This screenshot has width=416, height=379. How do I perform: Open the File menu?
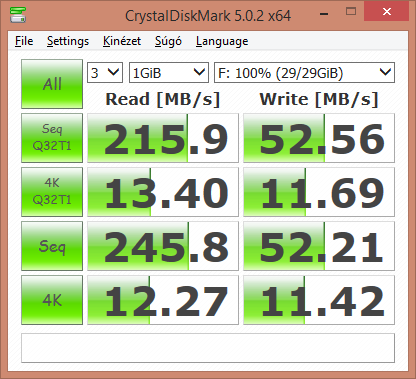[x=24, y=41]
